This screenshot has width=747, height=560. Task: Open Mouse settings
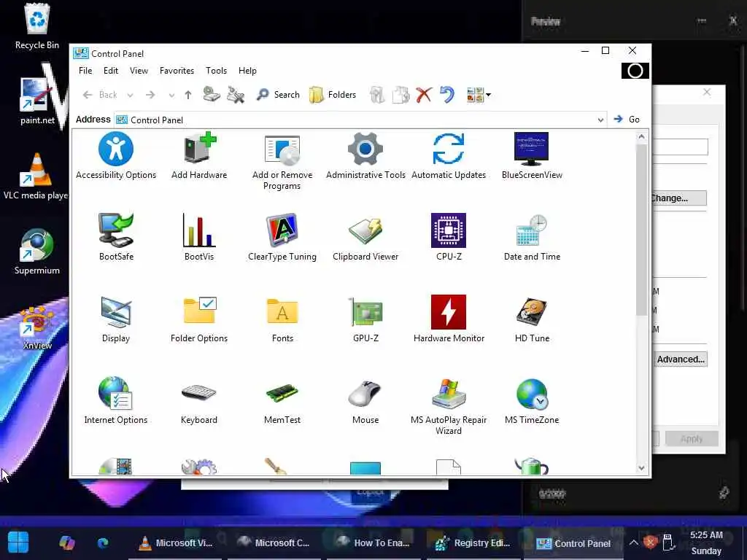365,400
